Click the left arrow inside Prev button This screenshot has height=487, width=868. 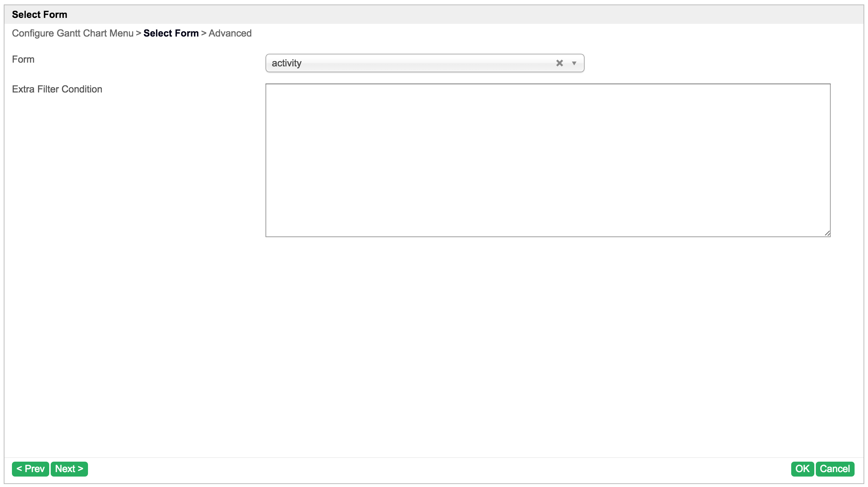(19, 469)
